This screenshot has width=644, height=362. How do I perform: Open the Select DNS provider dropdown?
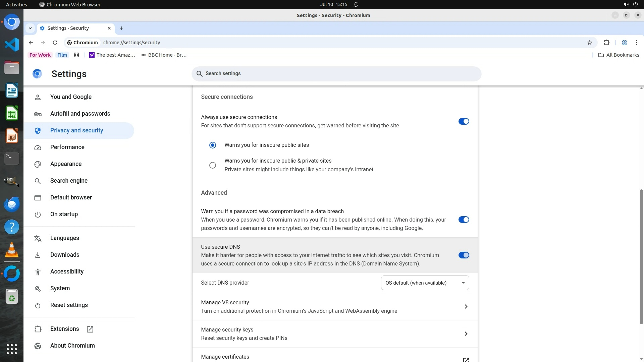click(x=425, y=283)
